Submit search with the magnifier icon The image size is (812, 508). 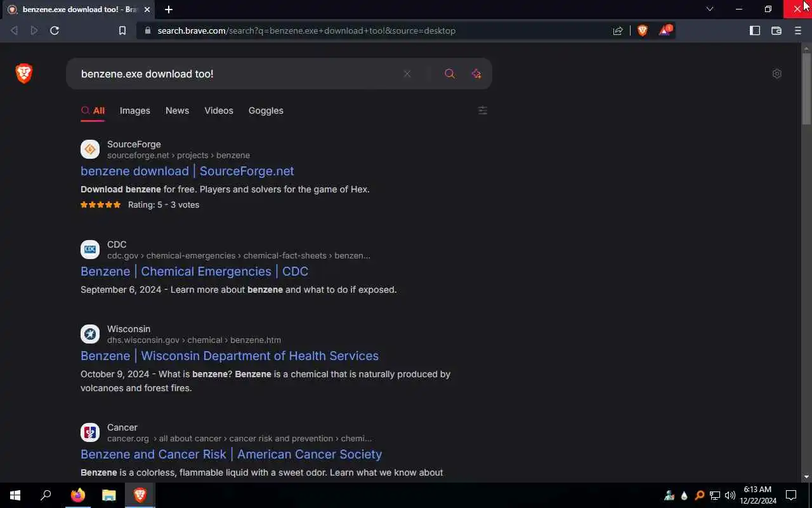pos(450,74)
